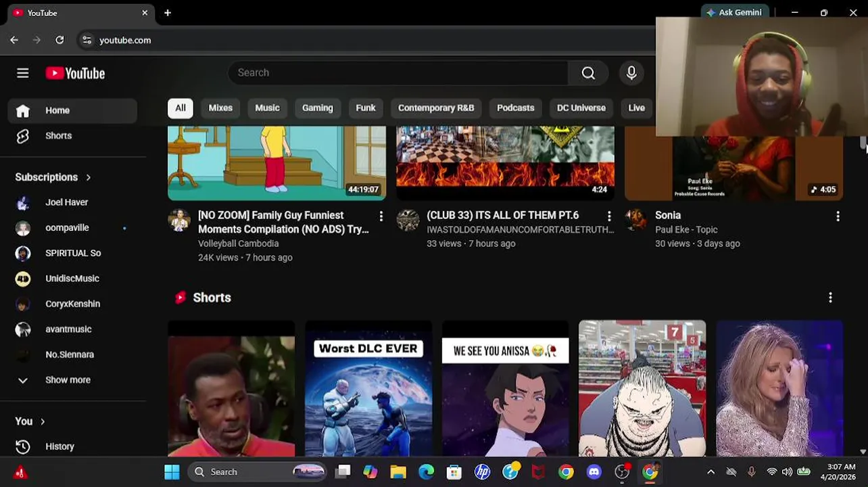Viewport: 868px width, 487px height.
Task: Open Paul Eke channel avatar next to Sonia
Action: pos(636,220)
